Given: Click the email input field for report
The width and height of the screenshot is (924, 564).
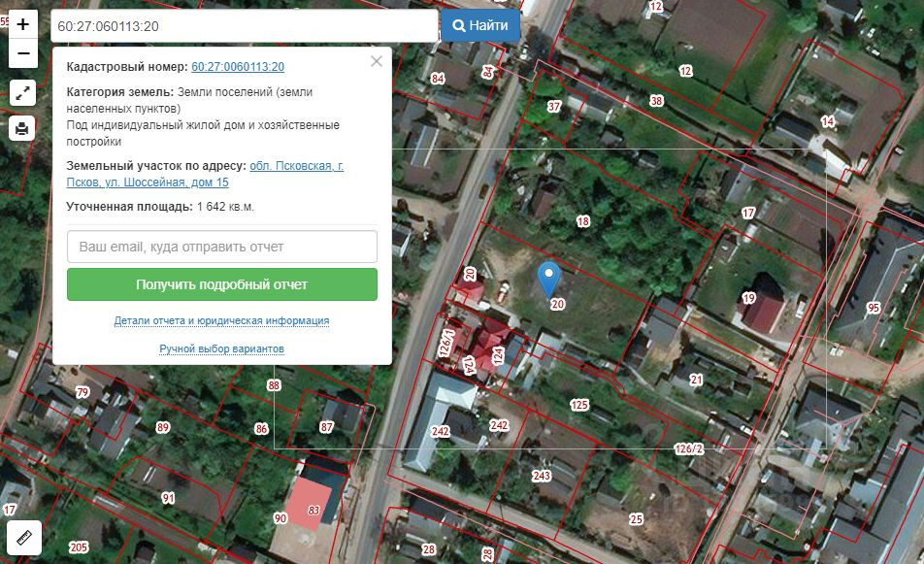Looking at the screenshot, I should coord(222,247).
